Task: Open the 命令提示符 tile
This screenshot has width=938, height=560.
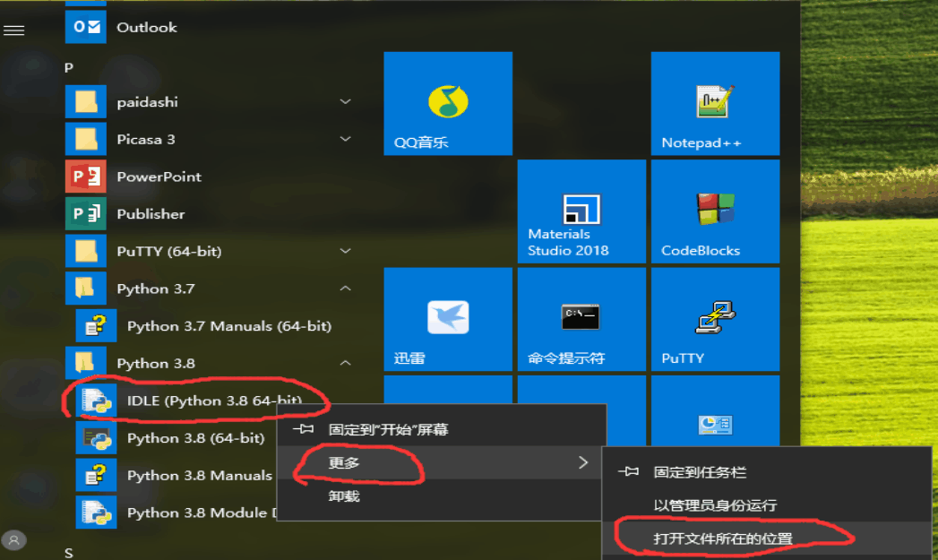Action: tap(581, 320)
